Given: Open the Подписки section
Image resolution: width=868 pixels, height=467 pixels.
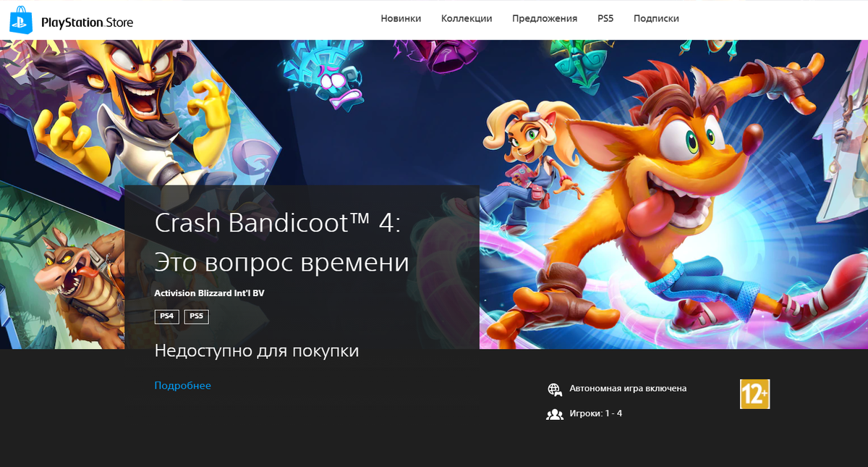Looking at the screenshot, I should [x=655, y=18].
